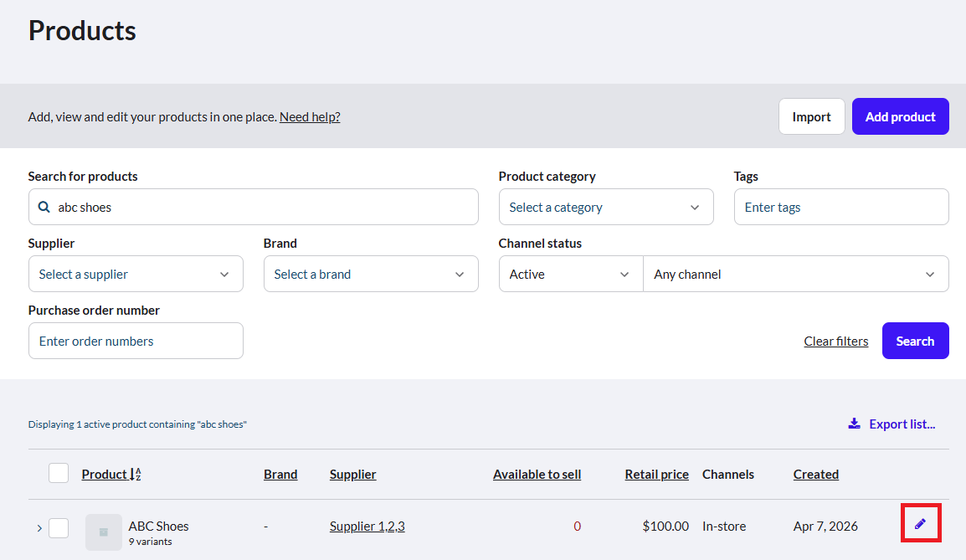966x560 pixels.
Task: Click the Apr 7, 2026 created date
Action: [825, 527]
